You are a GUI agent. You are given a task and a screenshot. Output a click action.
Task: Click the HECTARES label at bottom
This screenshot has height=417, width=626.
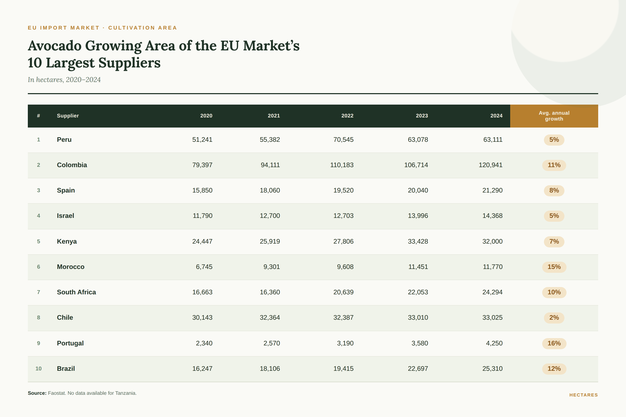click(x=583, y=395)
